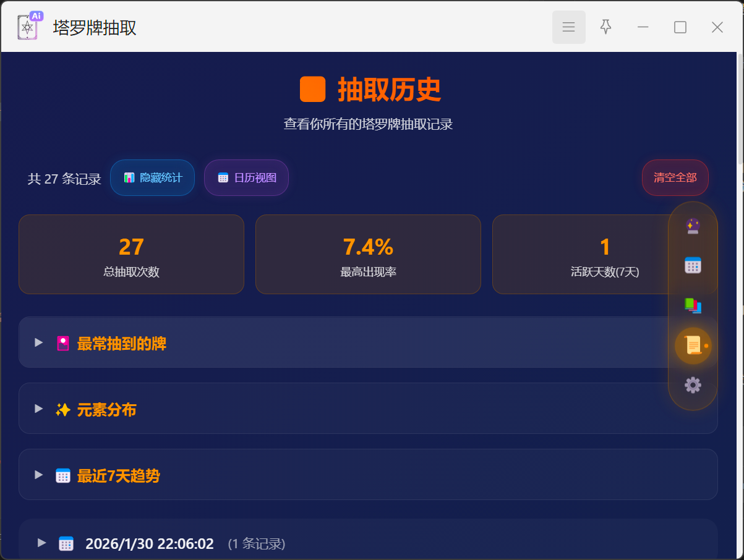Click the tarot app logo icon
Screen dimensions: 744x560
29,26
